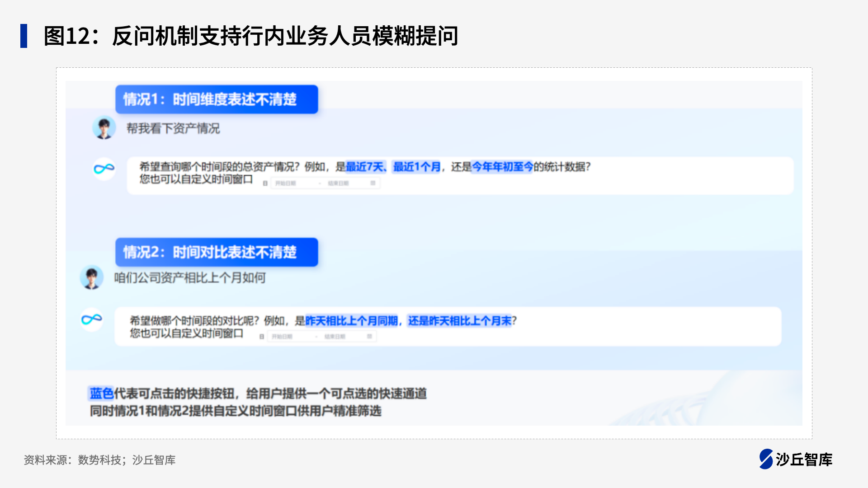Choose 昨天相比上个月同期 comparison option

(x=352, y=321)
